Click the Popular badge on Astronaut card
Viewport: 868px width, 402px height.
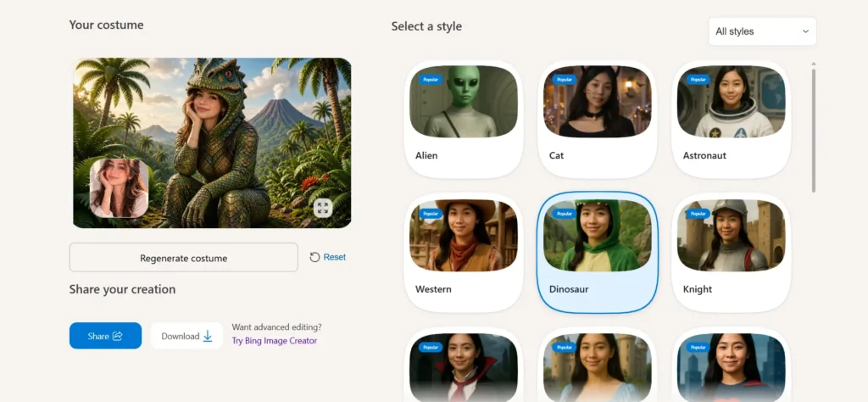pos(698,79)
